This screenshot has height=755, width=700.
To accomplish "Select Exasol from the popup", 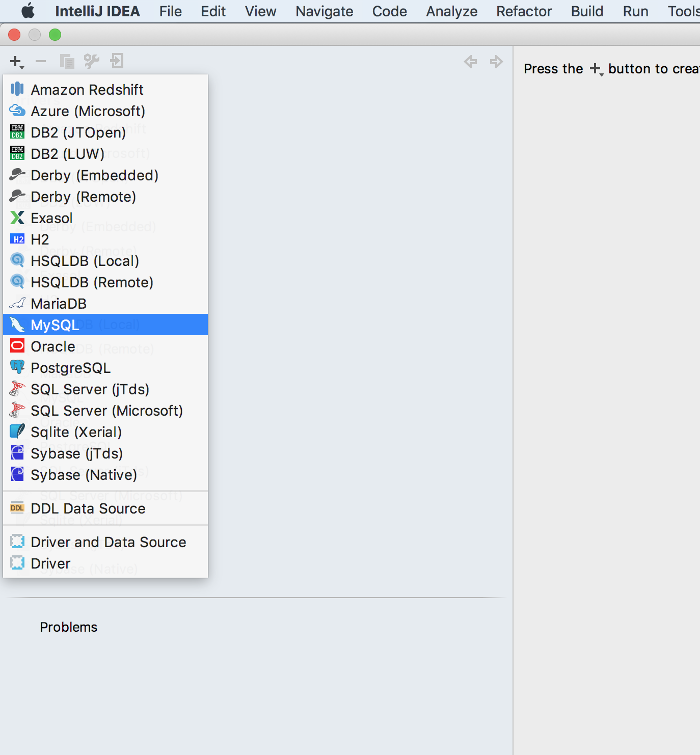I will pos(105,218).
